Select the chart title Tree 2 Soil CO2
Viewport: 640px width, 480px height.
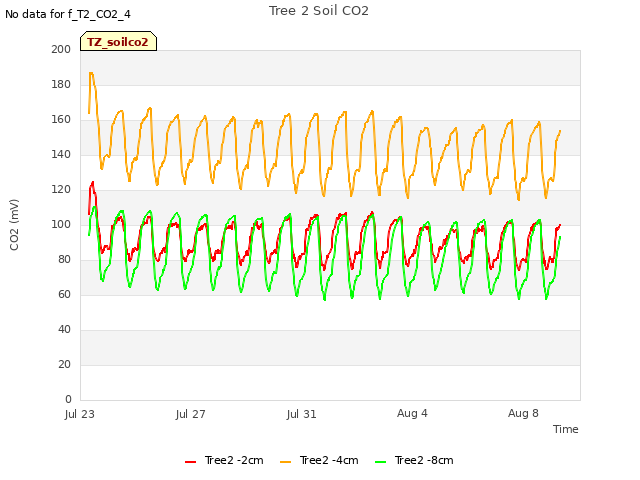coord(319,11)
